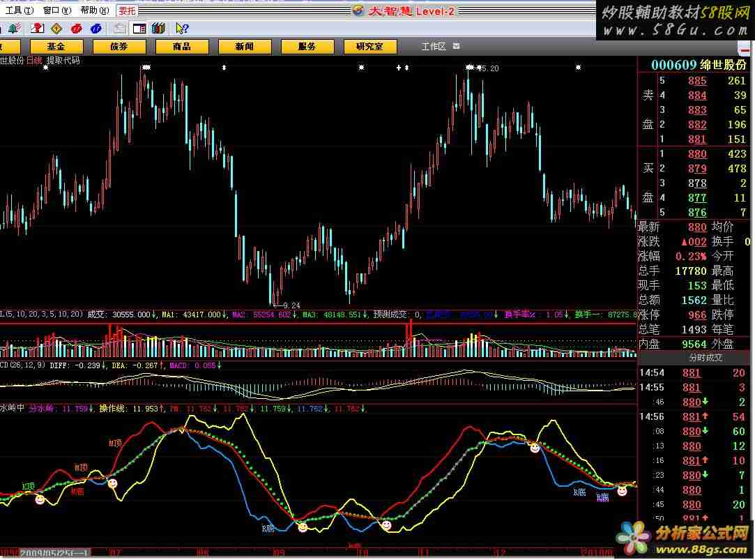The width and height of the screenshot is (755, 560).
Task: Open the 工具(T) menu
Action: (20, 10)
